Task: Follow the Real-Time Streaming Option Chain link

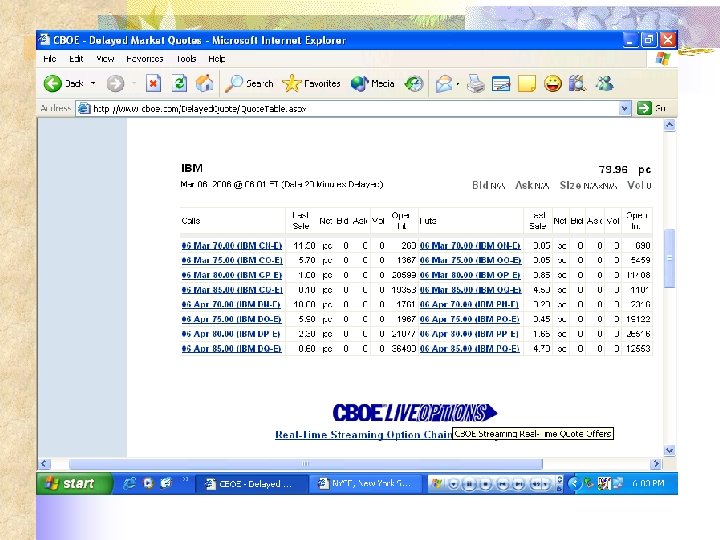Action: (x=364, y=434)
